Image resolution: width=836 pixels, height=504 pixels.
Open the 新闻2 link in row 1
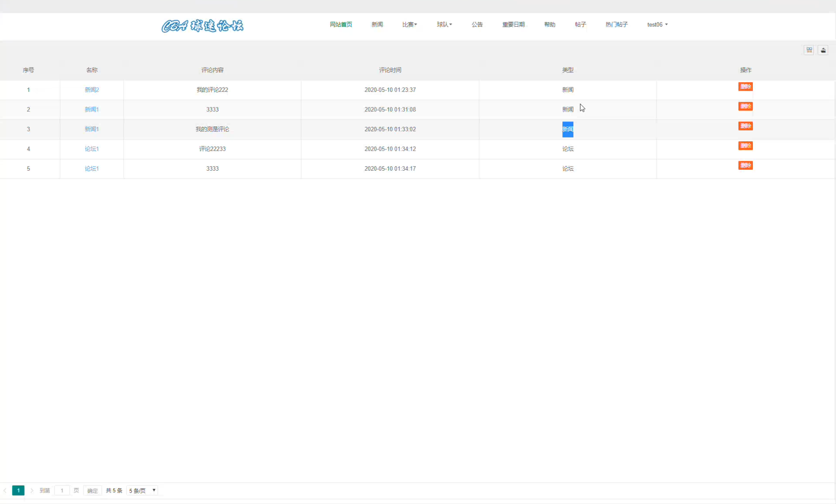click(x=92, y=90)
